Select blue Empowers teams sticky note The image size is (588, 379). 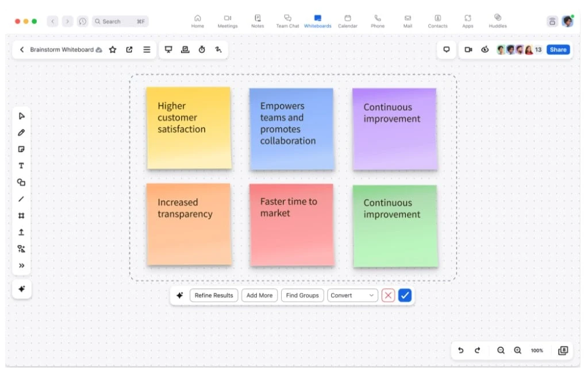pyautogui.click(x=292, y=129)
